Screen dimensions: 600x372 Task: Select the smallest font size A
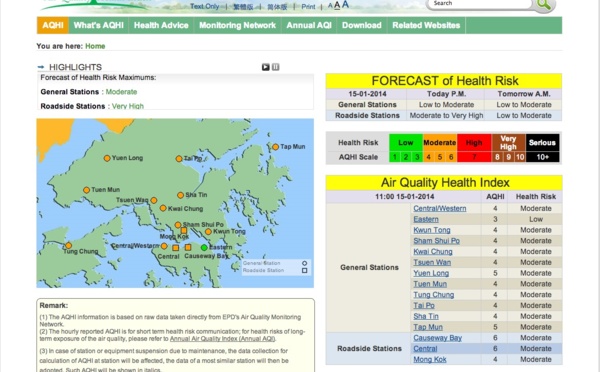point(330,6)
